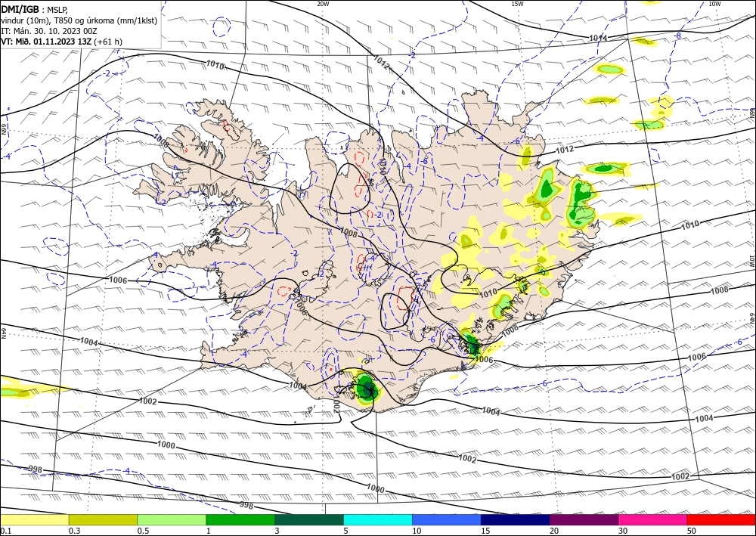Select the cyan 5 mm legend swatch
Image resolution: width=756 pixels, height=536 pixels.
[x=378, y=519]
